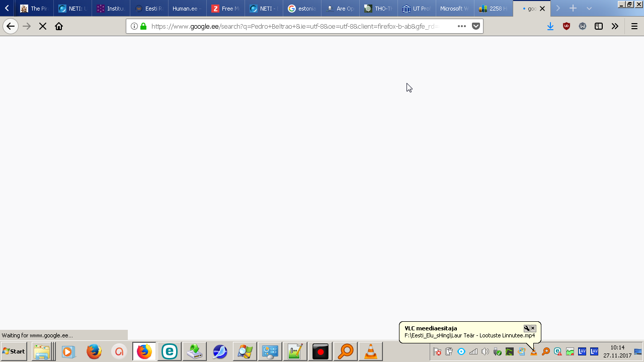Open the Windows flag magnifier taskbar app
Image resolution: width=644 pixels, height=362 pixels.
(245, 351)
